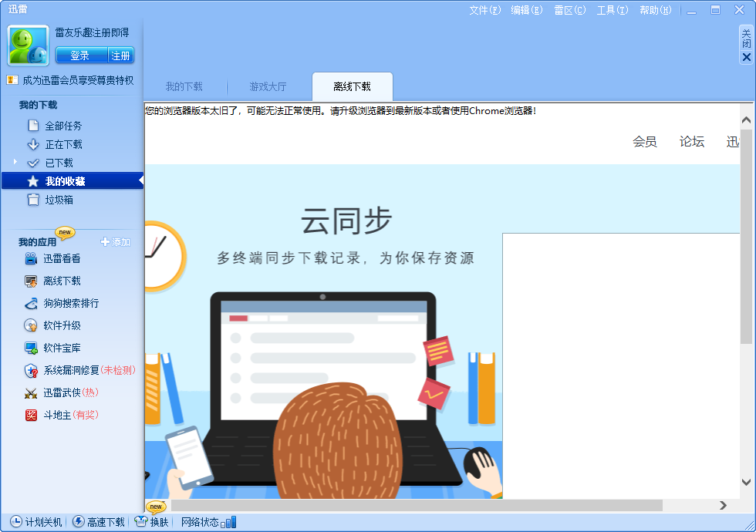
Task: Click the vertical scrollbar down arrow
Action: click(x=747, y=482)
